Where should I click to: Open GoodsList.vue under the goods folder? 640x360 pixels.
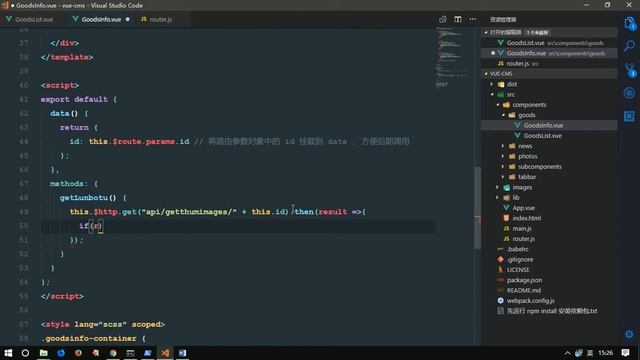click(549, 136)
